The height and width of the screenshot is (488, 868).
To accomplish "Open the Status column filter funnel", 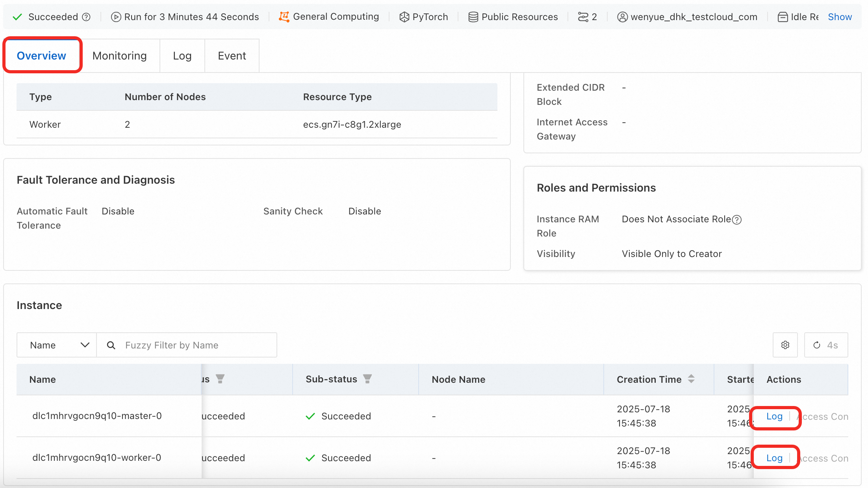I will 220,379.
